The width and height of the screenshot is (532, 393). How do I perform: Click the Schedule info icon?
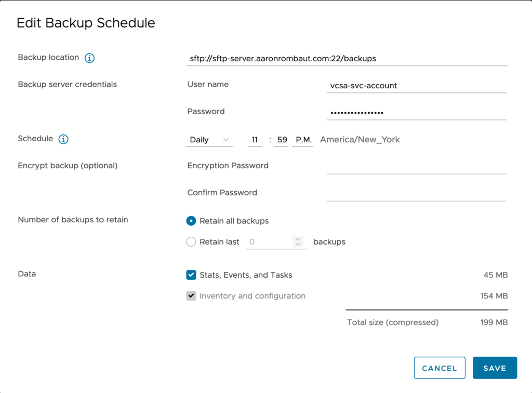[63, 139]
